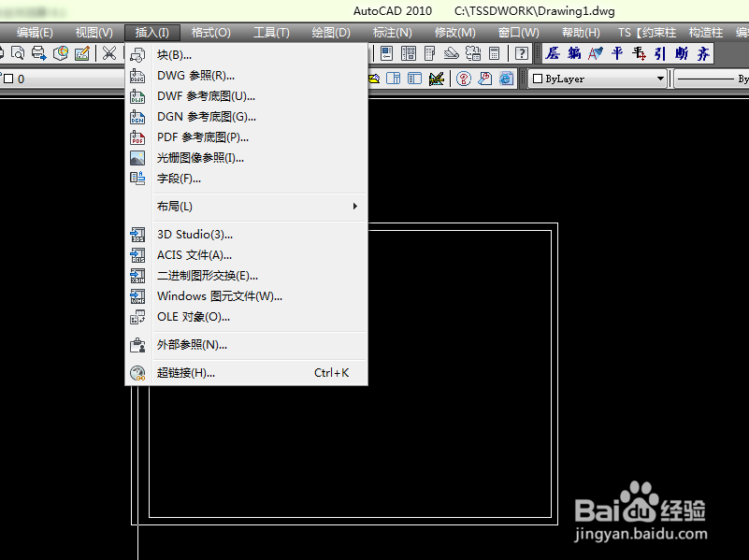Click the 3D DWF publish globe icon

61,53
